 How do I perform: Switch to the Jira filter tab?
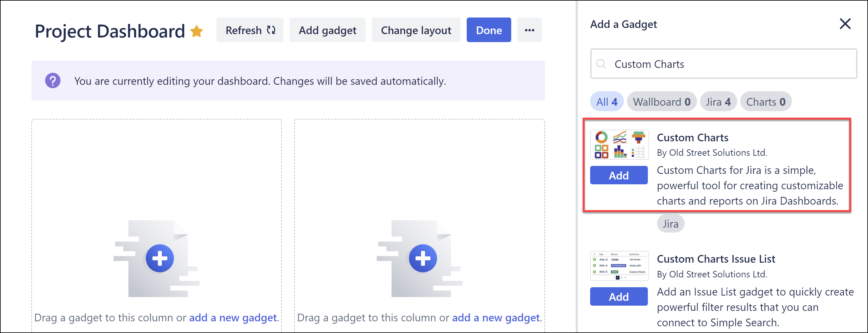click(x=718, y=101)
